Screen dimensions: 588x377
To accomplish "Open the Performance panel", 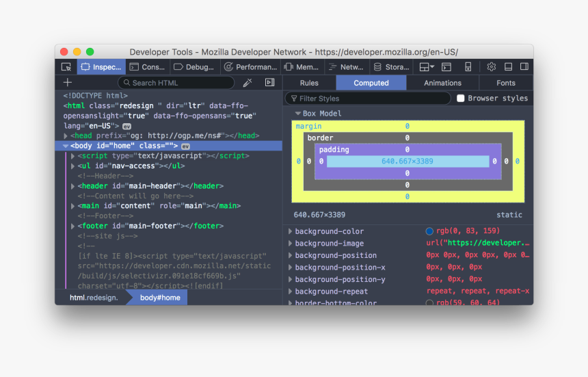I will (250, 67).
